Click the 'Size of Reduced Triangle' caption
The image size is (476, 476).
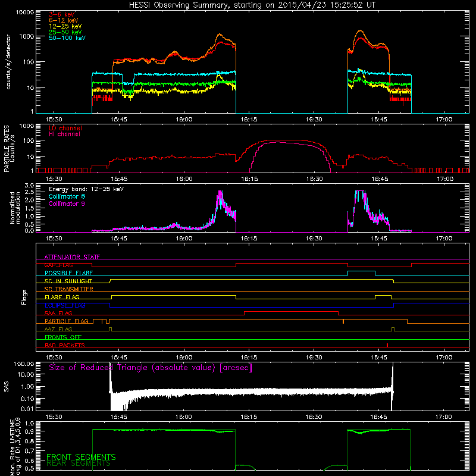(151, 368)
